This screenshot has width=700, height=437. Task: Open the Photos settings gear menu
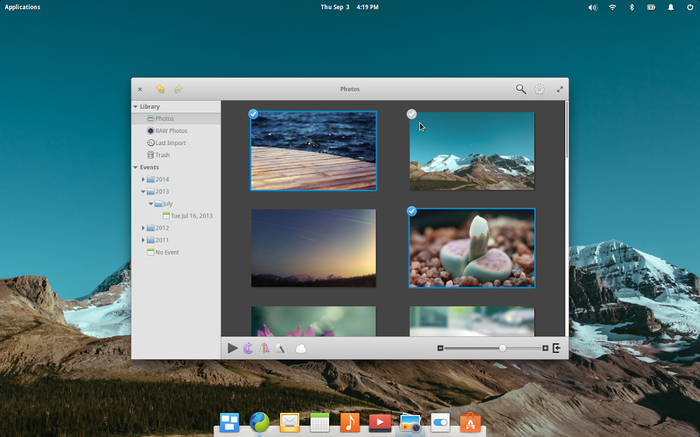click(x=540, y=89)
